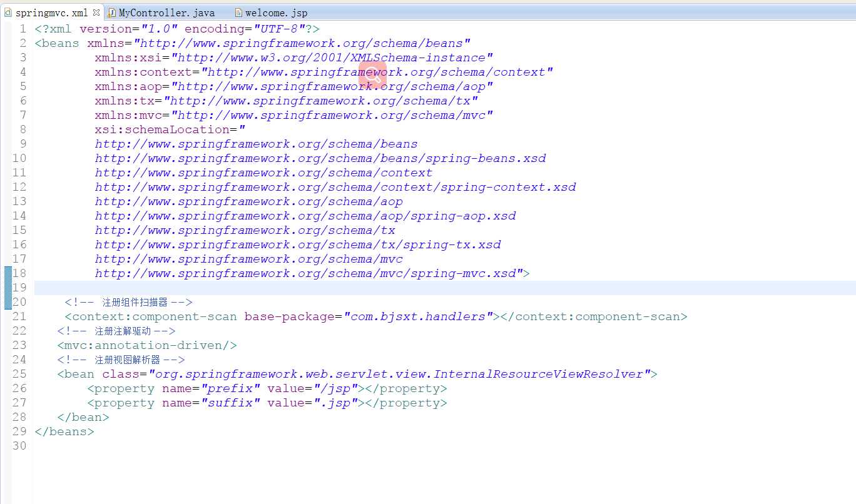The image size is (856, 504).
Task: Click the closing </bean> tag
Action: point(83,417)
